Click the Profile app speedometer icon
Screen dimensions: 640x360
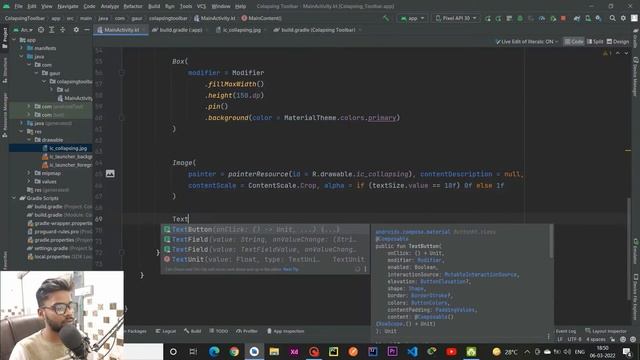(x=542, y=18)
